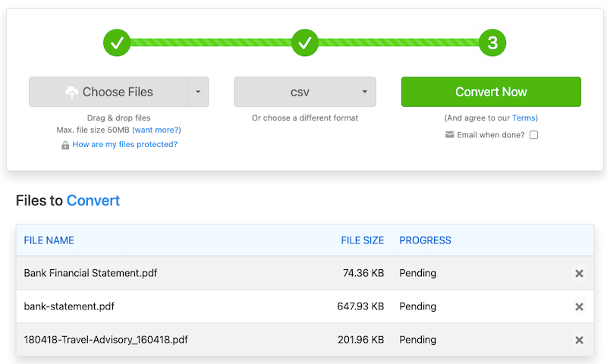Open the Choose Files source dropdown arrow
The image size is (607, 364).
[198, 92]
